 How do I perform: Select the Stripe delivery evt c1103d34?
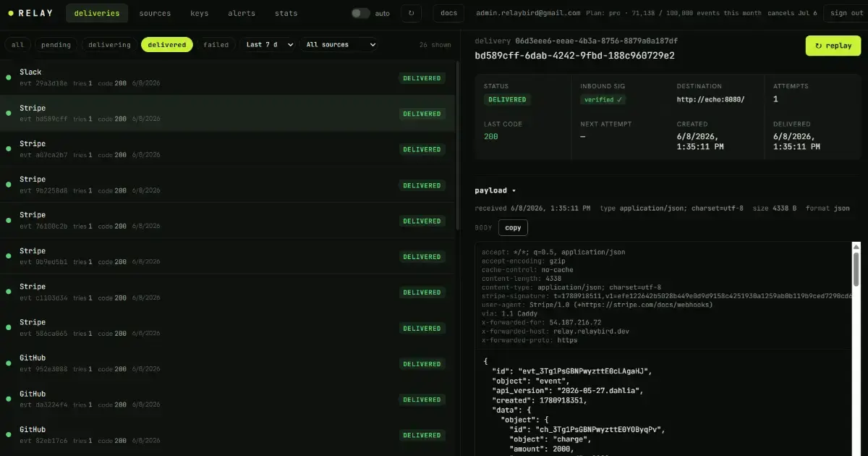(228, 292)
